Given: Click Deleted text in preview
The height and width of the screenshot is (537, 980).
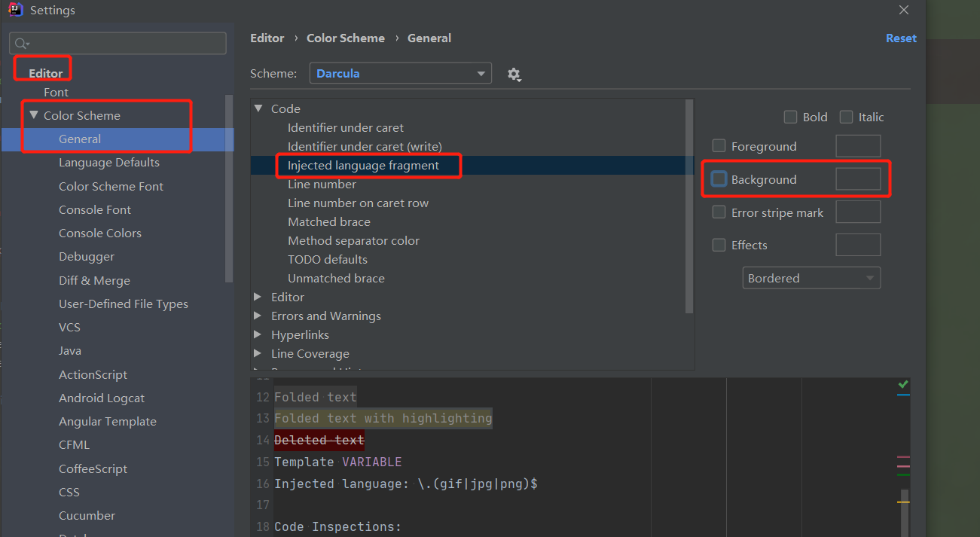Looking at the screenshot, I should pyautogui.click(x=319, y=440).
